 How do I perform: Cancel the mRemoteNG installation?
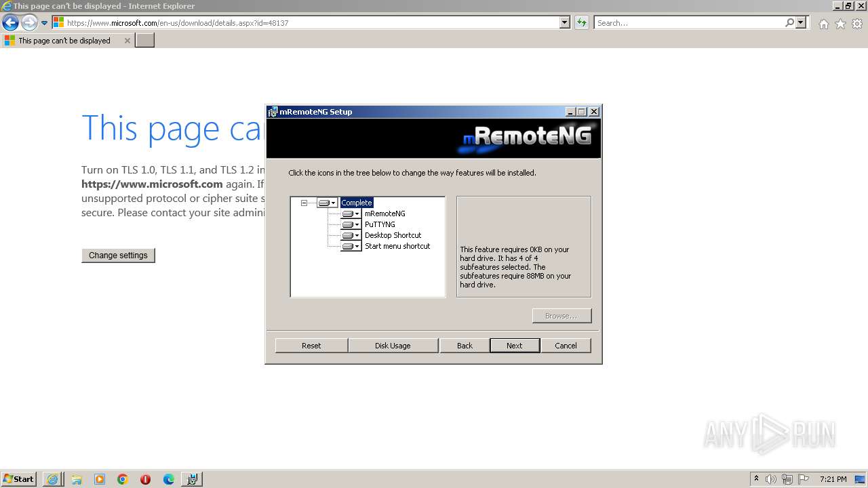click(x=566, y=346)
